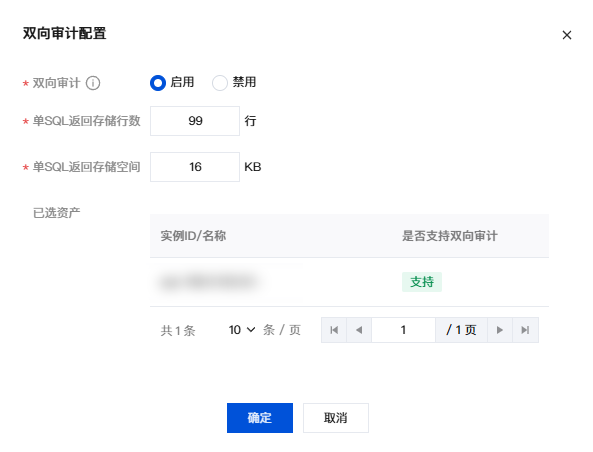Go to next page arrow
Image resolution: width=593 pixels, height=452 pixels.
coord(500,330)
